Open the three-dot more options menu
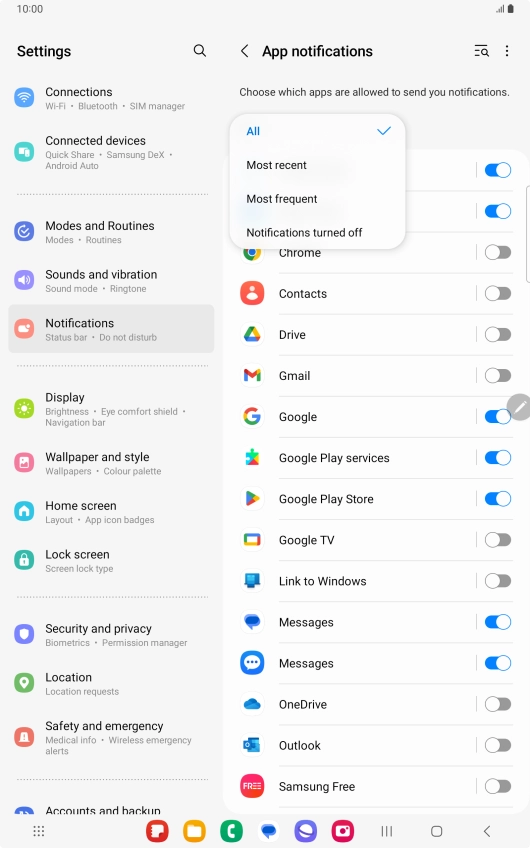The height and width of the screenshot is (848, 530). pyautogui.click(x=507, y=51)
